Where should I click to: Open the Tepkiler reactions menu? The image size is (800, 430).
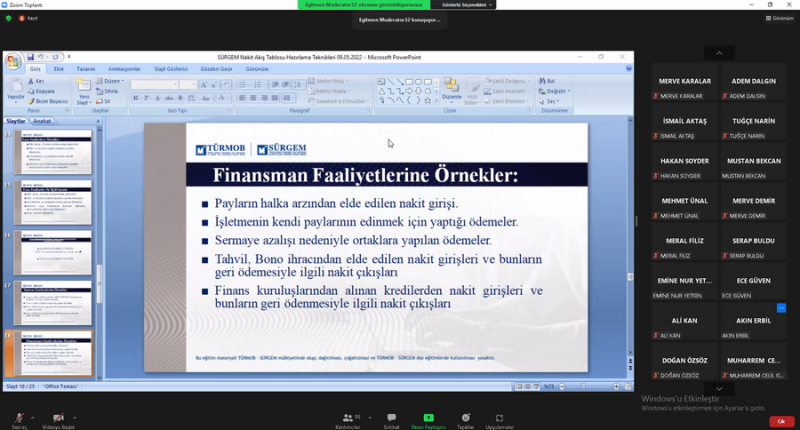coord(465,417)
